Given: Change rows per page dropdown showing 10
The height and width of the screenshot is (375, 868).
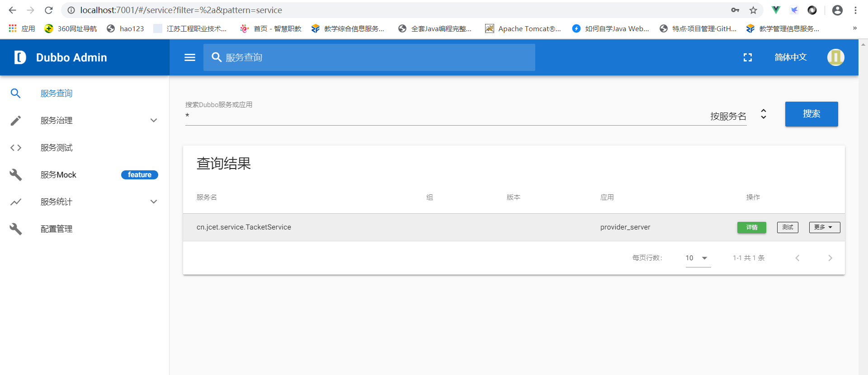Looking at the screenshot, I should tap(698, 258).
